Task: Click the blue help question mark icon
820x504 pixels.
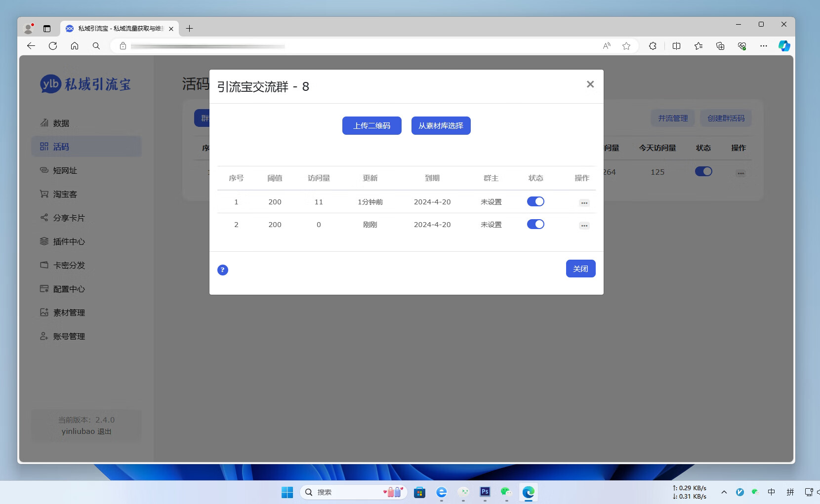Action: (223, 270)
